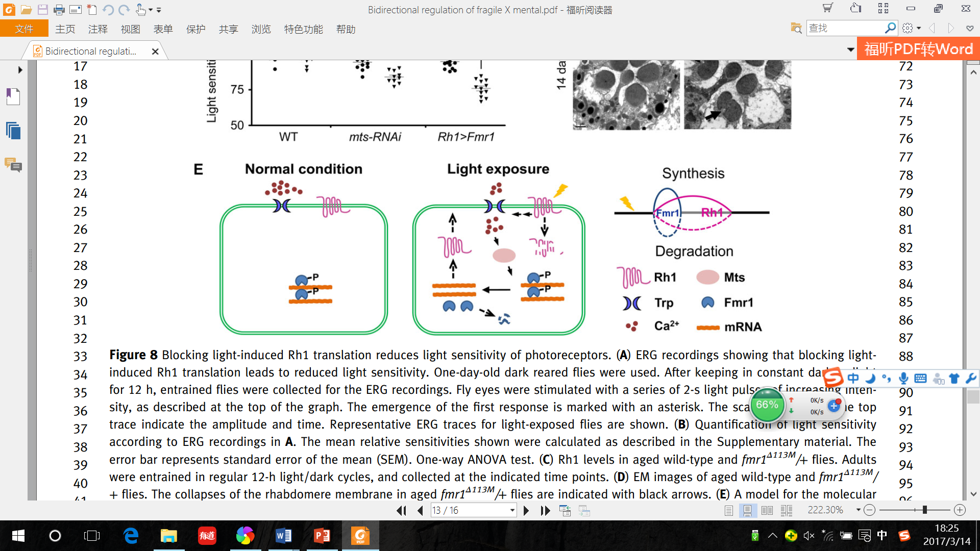This screenshot has width=980, height=551.
Task: Open PowerPoint from the taskbar
Action: 322,536
